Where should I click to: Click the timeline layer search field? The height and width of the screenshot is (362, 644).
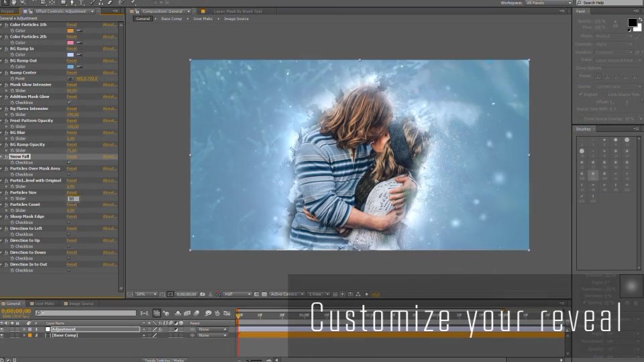(85, 313)
